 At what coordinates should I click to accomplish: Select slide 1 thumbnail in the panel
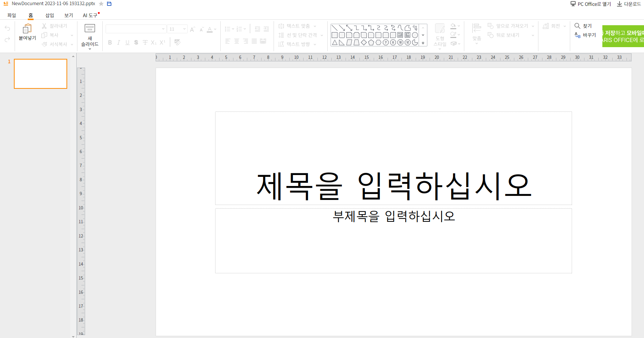pyautogui.click(x=40, y=73)
